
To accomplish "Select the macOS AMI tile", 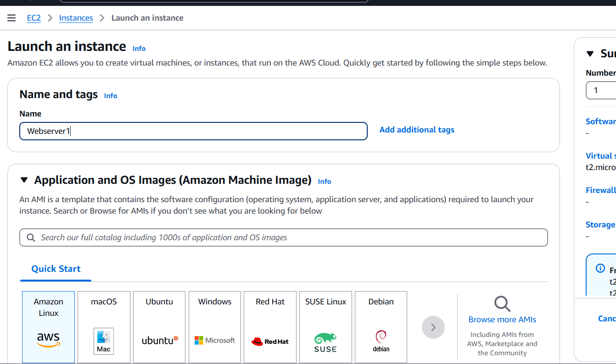I will click(104, 327).
